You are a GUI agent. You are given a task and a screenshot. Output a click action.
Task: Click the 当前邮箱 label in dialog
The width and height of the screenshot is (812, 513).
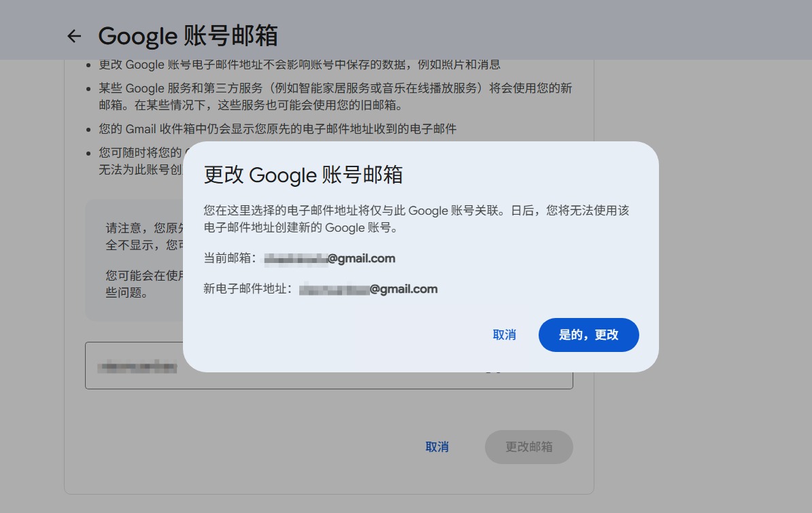tap(231, 258)
